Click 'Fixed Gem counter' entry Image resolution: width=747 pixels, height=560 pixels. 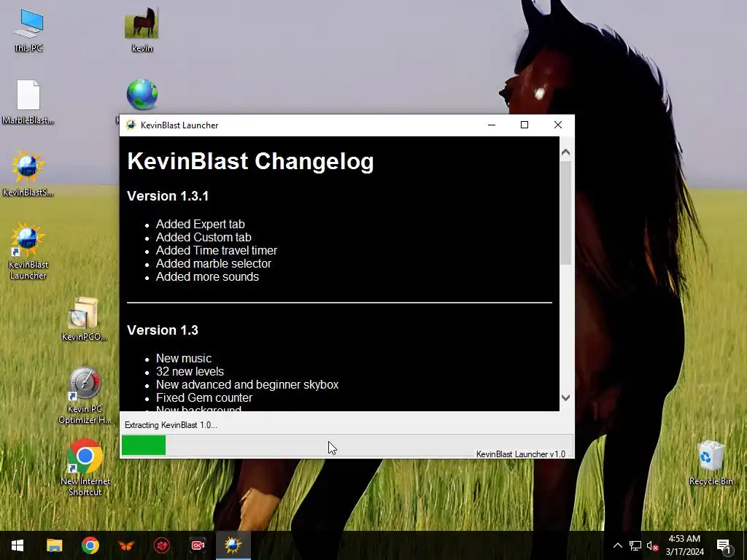(x=204, y=397)
